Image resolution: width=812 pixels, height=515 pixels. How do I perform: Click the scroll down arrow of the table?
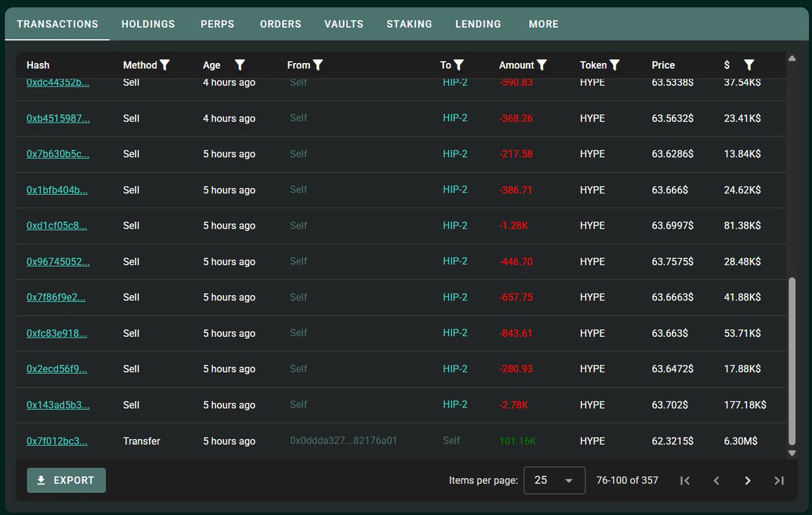click(x=792, y=453)
